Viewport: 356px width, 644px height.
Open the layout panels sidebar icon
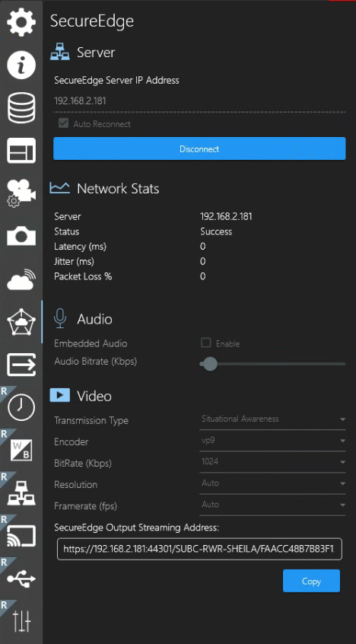[21, 151]
